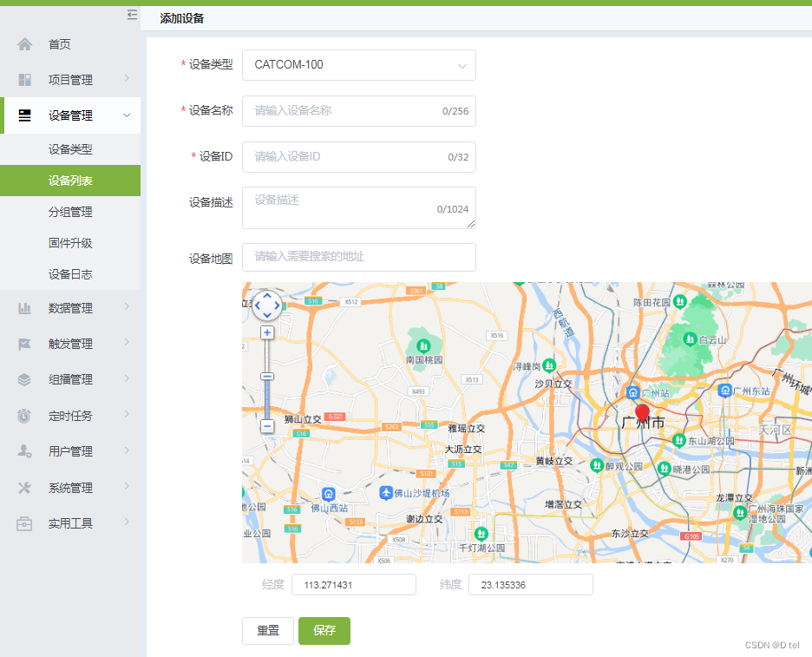Click the 醉观公园 park icon

click(x=597, y=465)
